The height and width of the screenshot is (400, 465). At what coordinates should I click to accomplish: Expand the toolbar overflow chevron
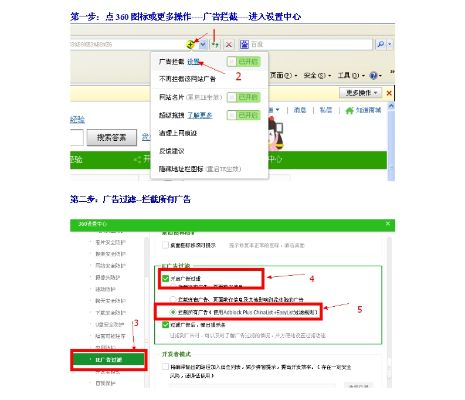pos(392,72)
